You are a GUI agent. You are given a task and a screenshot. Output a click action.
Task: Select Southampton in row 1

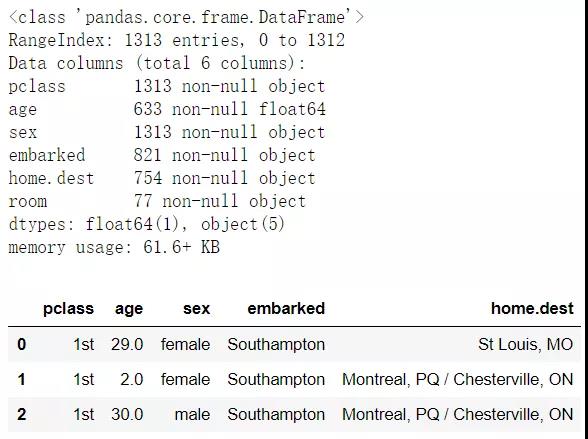[276, 380]
